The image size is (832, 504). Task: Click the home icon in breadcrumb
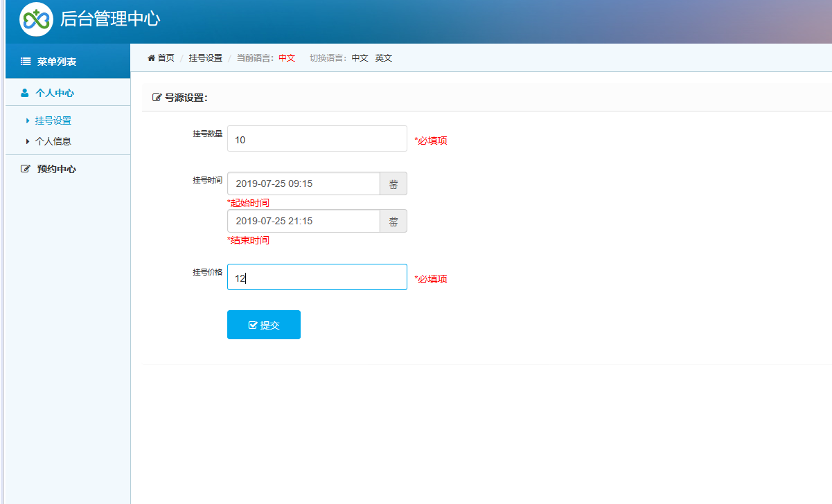[151, 58]
